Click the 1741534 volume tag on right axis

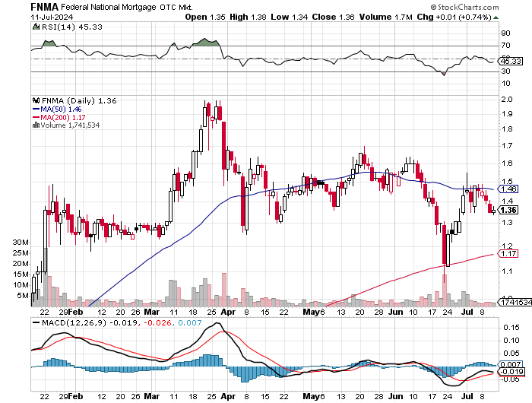(515, 302)
